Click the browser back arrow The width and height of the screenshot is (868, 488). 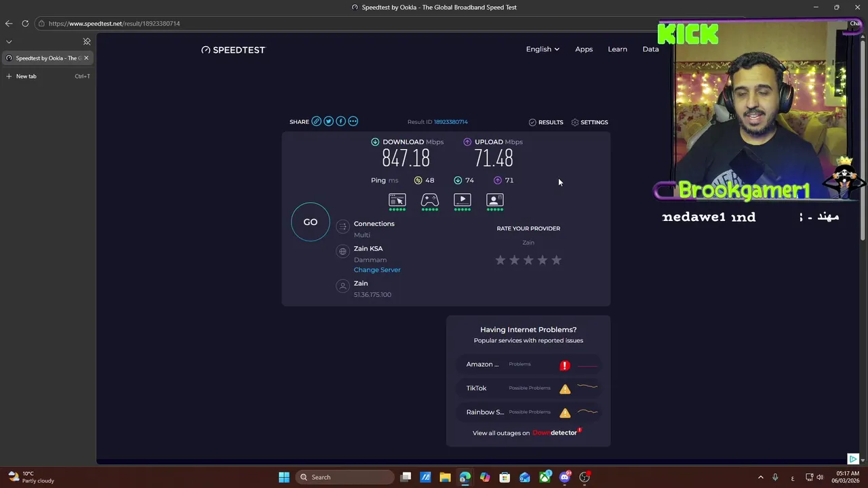coord(9,23)
